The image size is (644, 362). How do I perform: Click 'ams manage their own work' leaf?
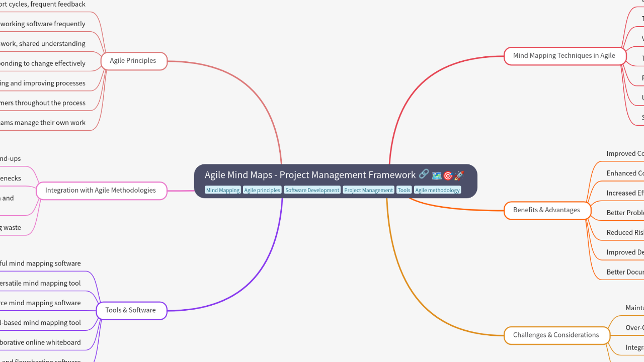[43, 123]
